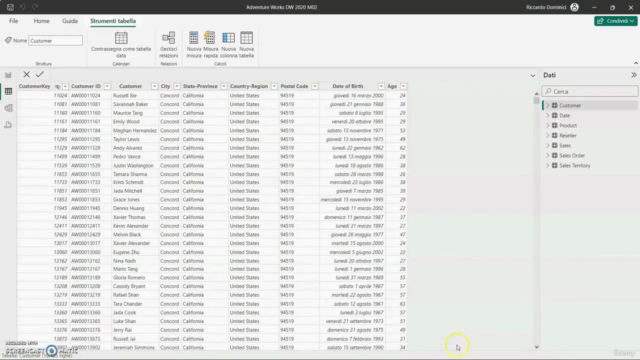Expand the Customer table in Dati pane
This screenshot has height=360, width=640.
(x=548, y=105)
